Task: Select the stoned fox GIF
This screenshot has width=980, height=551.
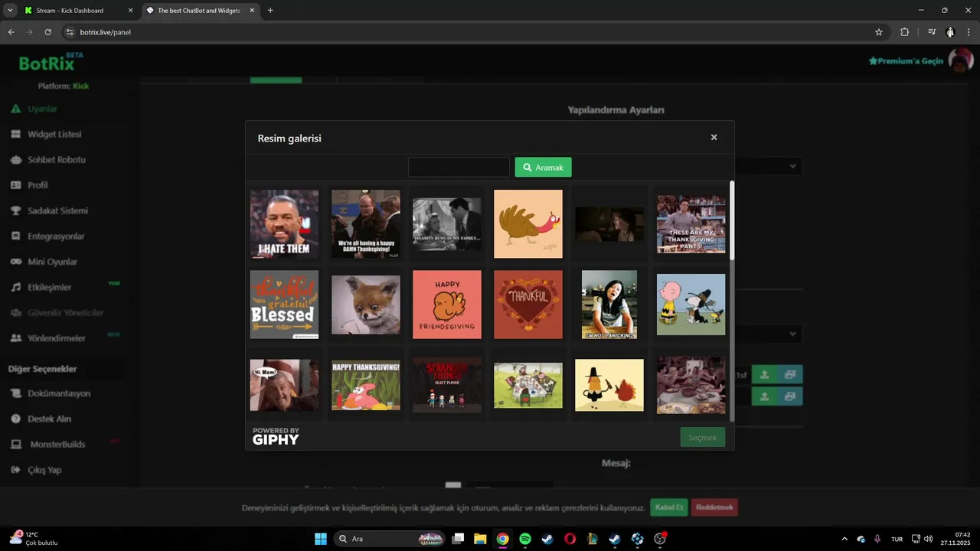Action: pos(365,305)
